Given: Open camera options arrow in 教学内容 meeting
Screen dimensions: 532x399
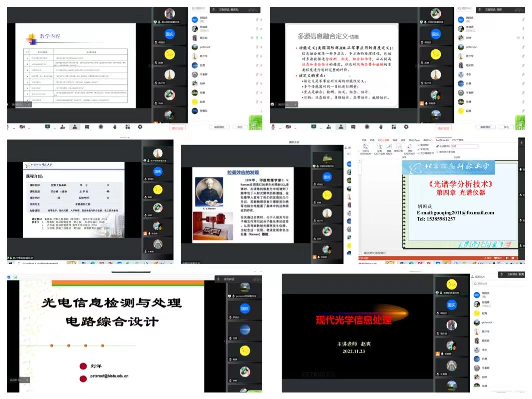Looking at the screenshot, I should [x=29, y=128].
